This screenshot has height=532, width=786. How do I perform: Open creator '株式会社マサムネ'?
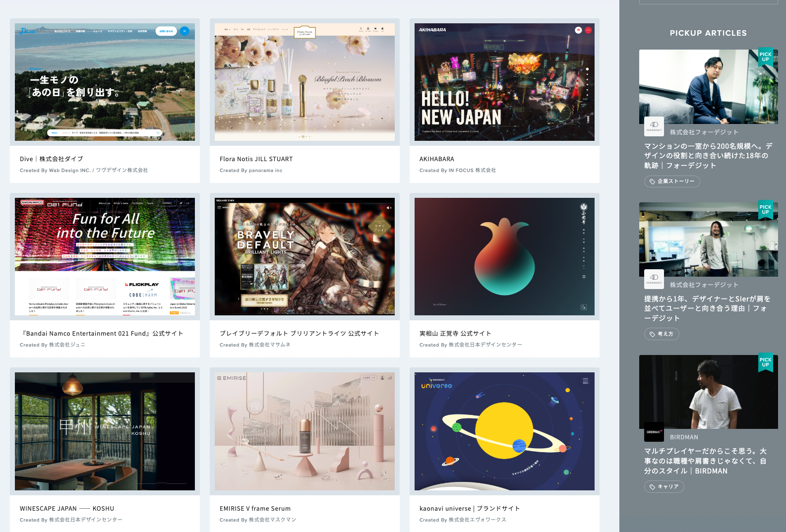[x=269, y=345]
